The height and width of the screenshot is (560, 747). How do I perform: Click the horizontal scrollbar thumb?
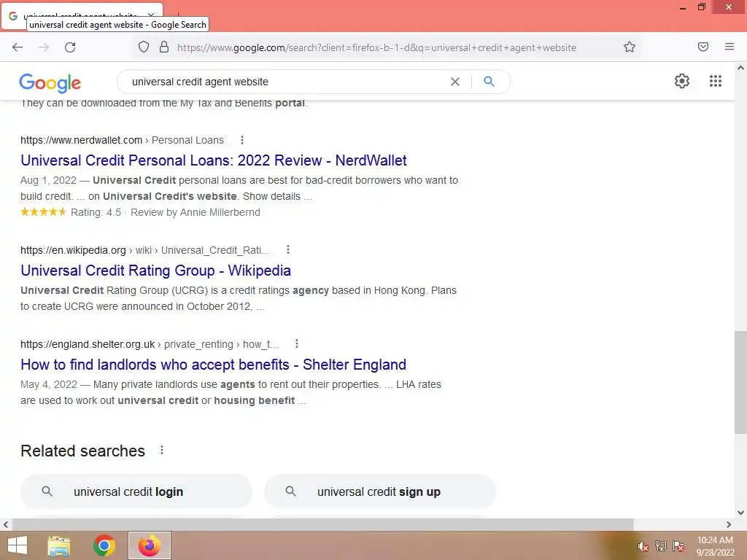tap(322, 524)
